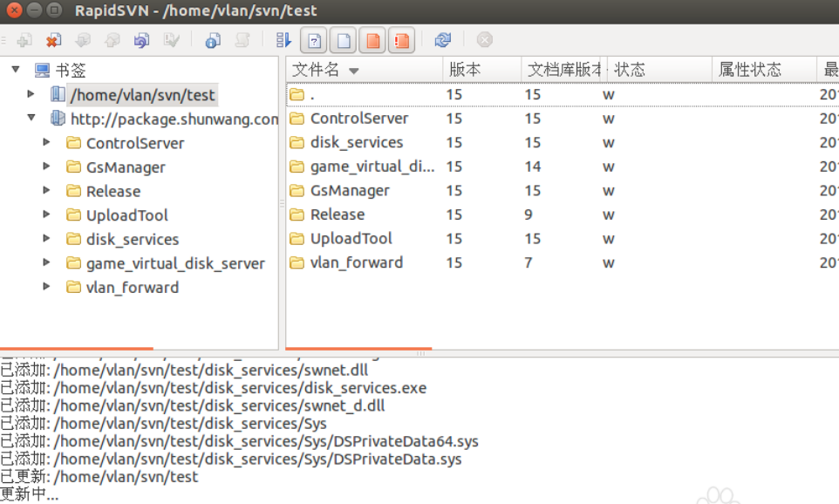The width and height of the screenshot is (839, 504).
Task: Expand the ControlServer folder in the left tree
Action: 46,141
